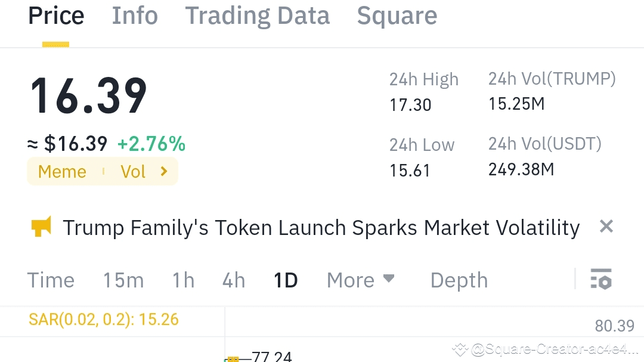Click the 77.24 high price marker

271,357
